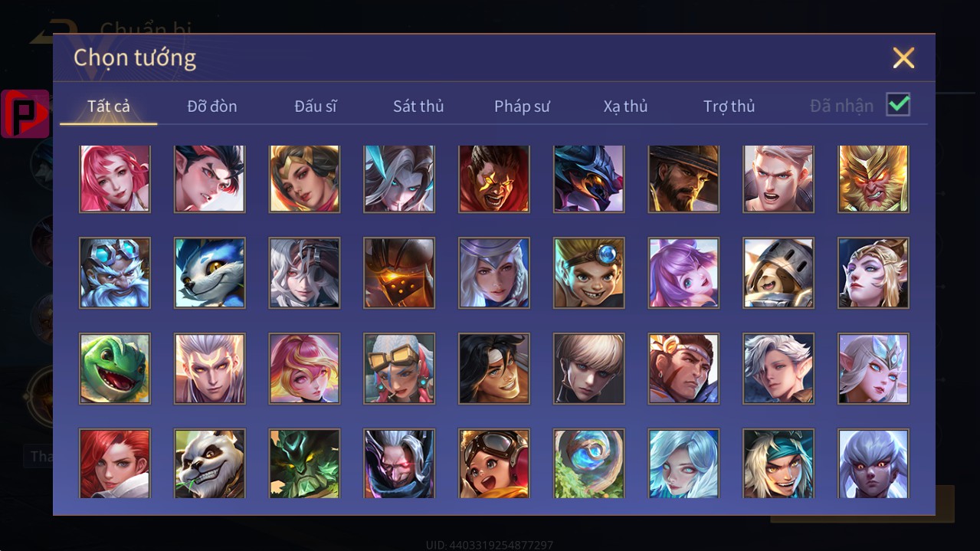
Task: Switch to the Trợ thủ tab
Action: click(729, 107)
